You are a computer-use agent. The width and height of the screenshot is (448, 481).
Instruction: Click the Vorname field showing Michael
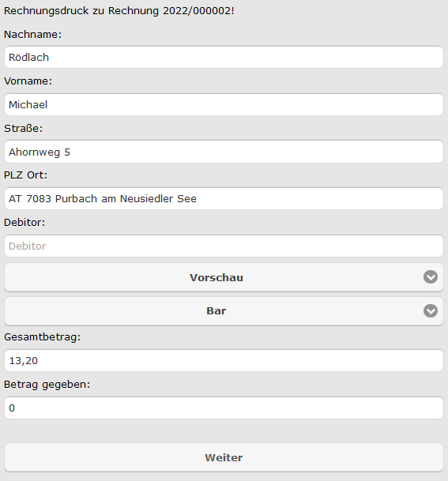click(224, 104)
